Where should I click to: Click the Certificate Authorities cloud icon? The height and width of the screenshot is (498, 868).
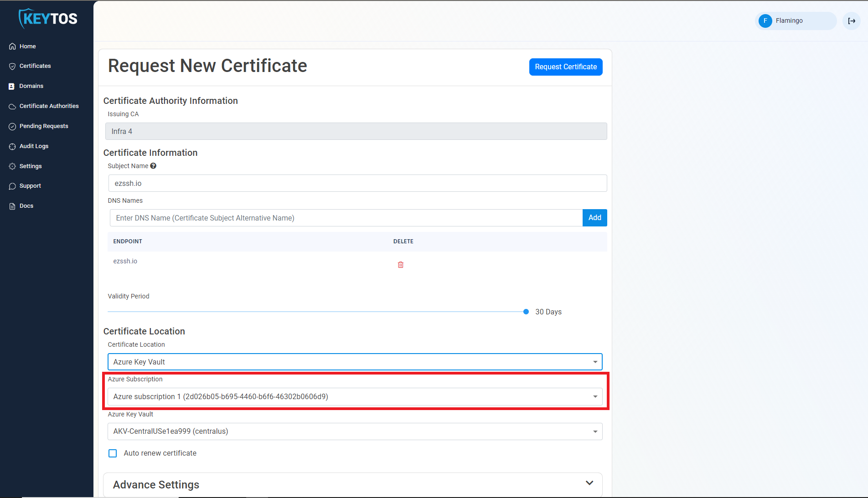pos(12,106)
